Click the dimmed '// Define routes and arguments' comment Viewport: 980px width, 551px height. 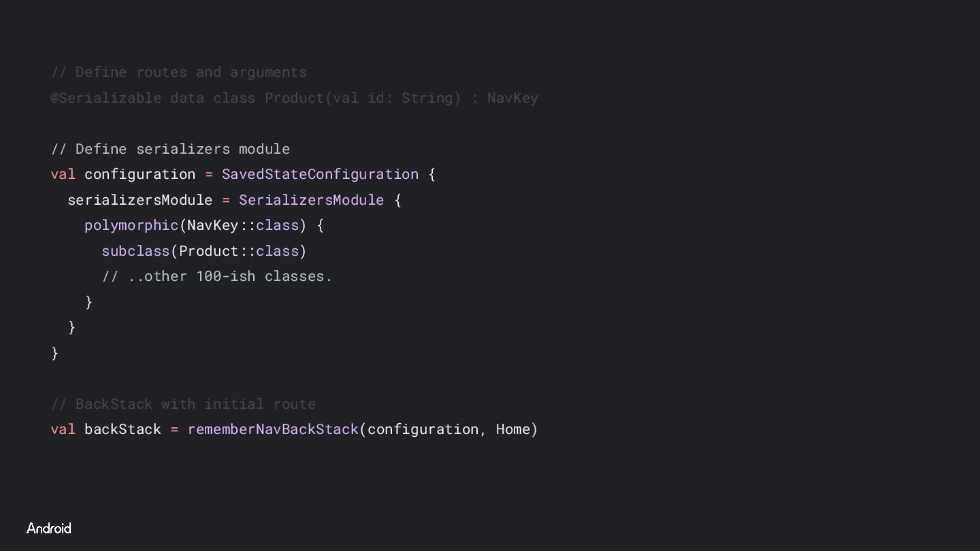[x=179, y=72]
